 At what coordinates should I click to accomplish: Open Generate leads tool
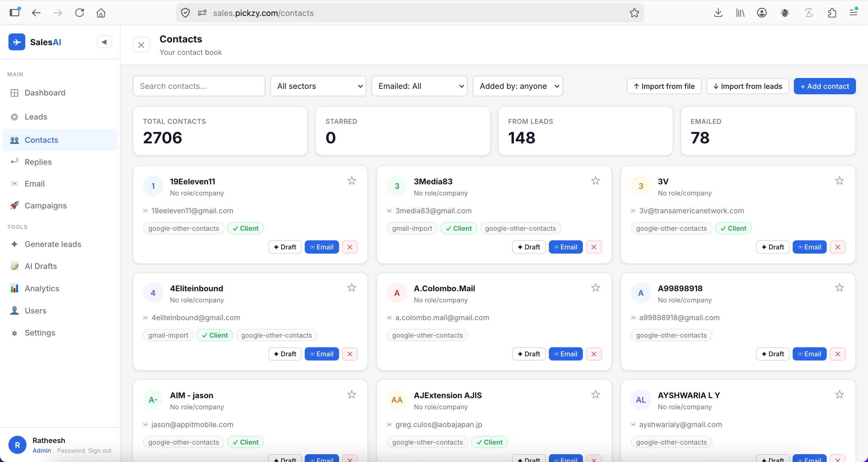pyautogui.click(x=60, y=244)
